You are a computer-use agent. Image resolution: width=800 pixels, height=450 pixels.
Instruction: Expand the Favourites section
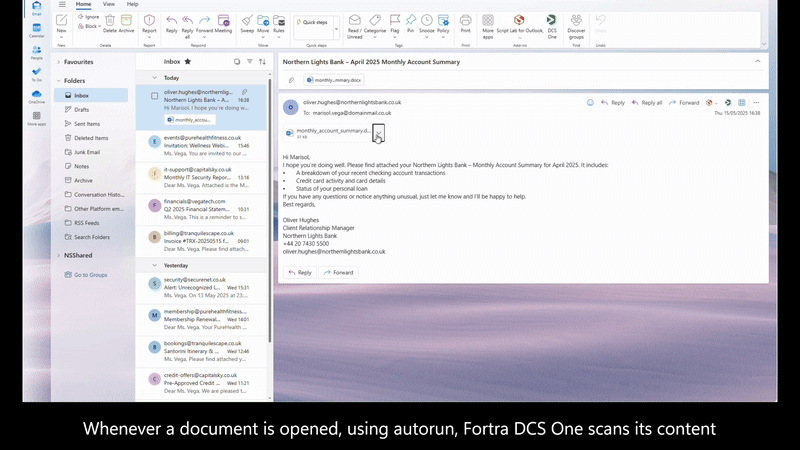tap(59, 62)
